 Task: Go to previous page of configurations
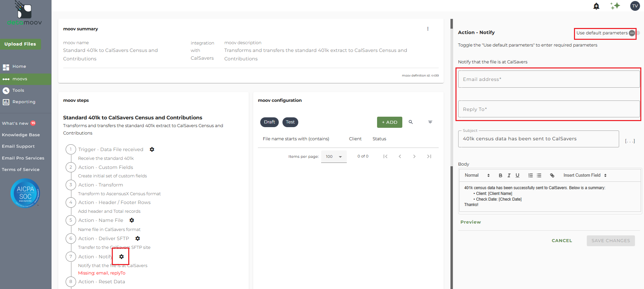point(400,156)
